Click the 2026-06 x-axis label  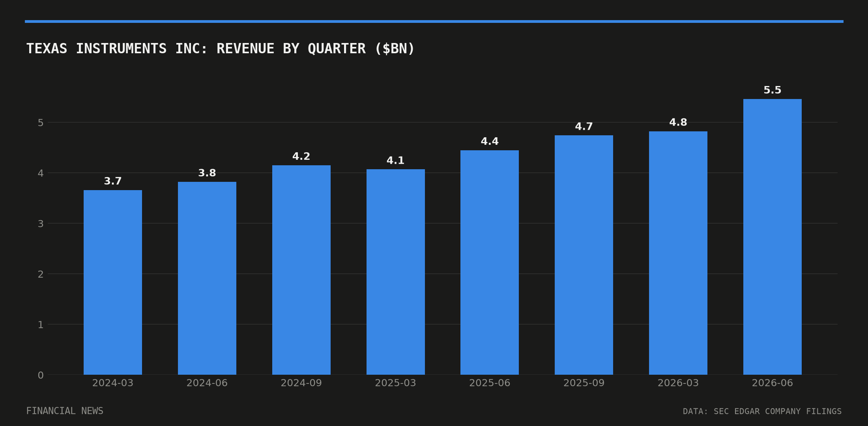point(773,383)
